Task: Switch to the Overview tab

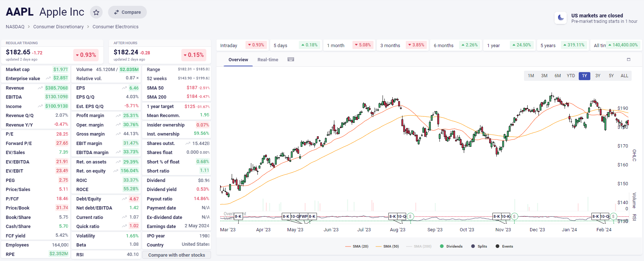Action: [x=238, y=60]
